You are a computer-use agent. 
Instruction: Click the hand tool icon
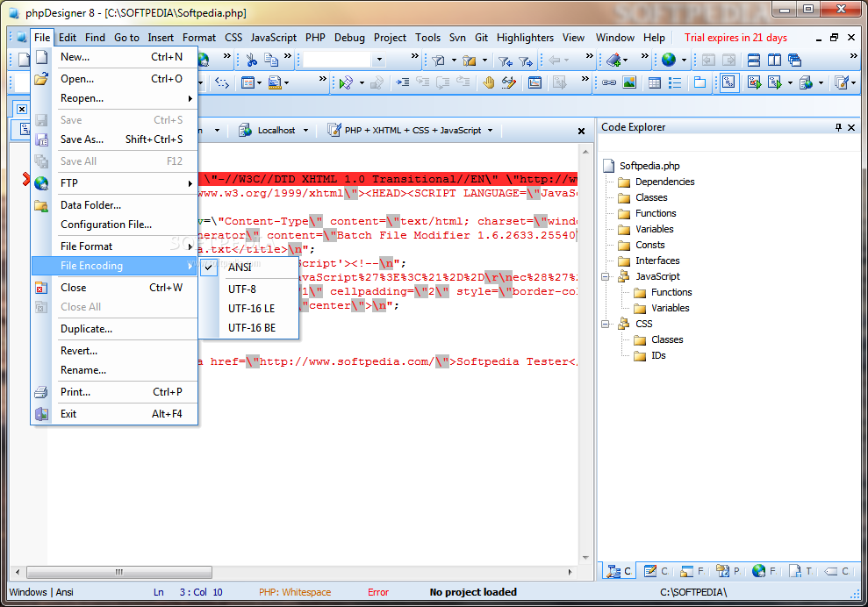488,83
